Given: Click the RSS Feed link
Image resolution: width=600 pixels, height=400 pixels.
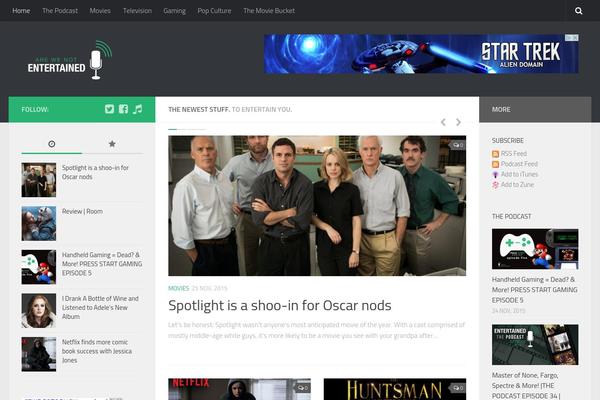Looking at the screenshot, I should (x=514, y=153).
